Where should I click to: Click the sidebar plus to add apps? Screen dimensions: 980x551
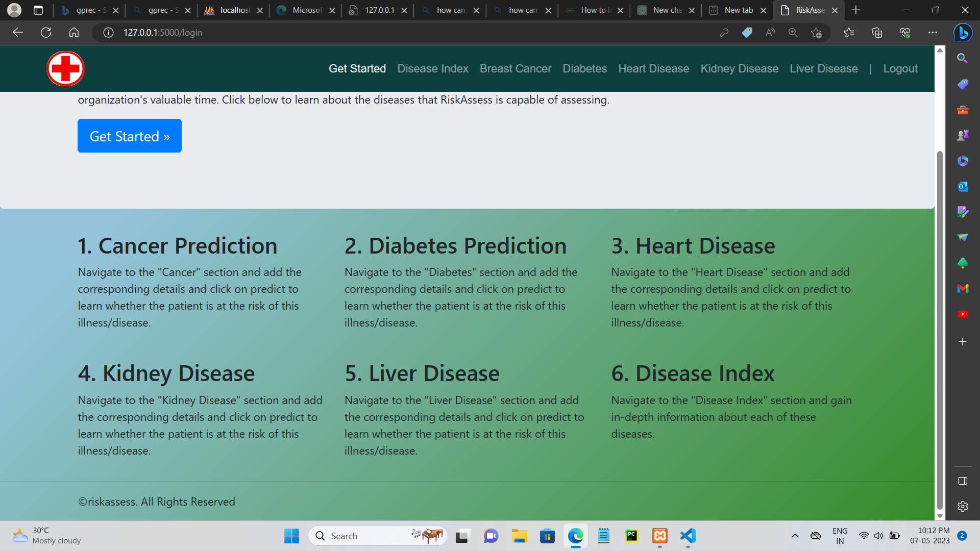click(963, 341)
